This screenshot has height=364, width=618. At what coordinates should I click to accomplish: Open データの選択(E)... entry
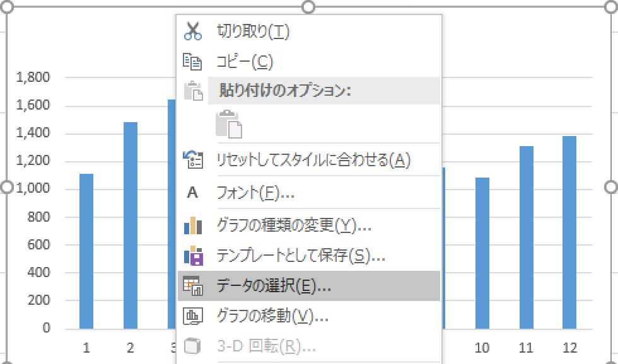click(308, 286)
